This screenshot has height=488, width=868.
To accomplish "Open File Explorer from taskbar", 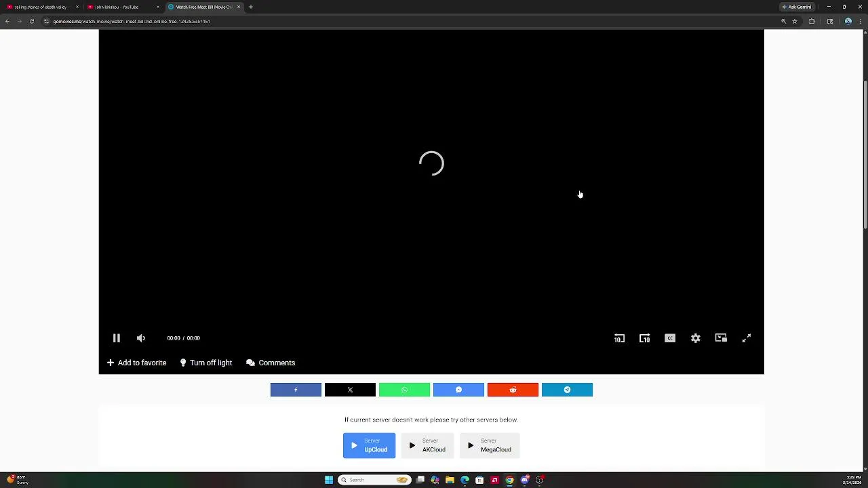I will 450,480.
